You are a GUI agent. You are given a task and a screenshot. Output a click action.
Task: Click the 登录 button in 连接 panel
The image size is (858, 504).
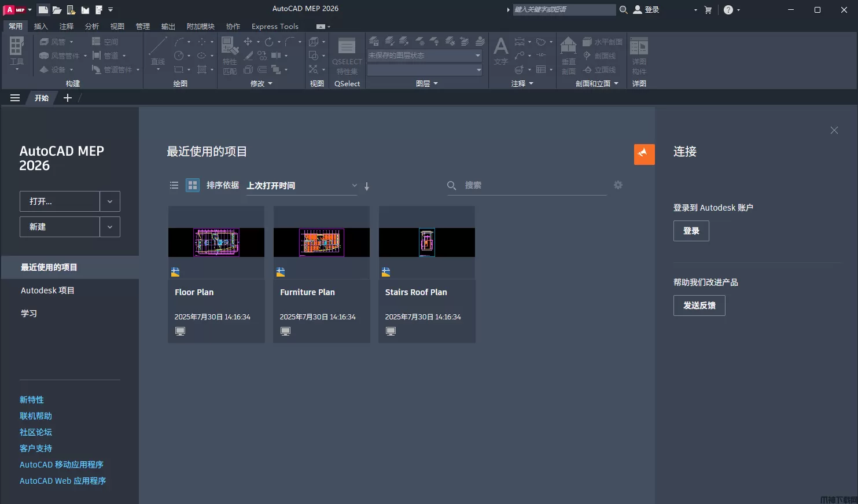pos(691,231)
